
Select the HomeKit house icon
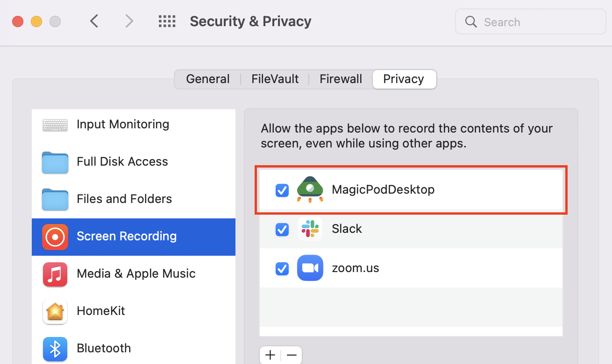[55, 311]
